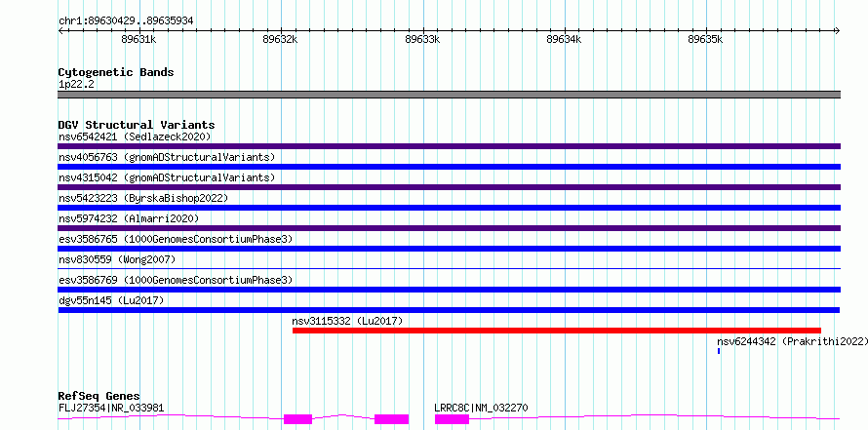Click the blue bar for nsv4056763
868x430 pixels.
[x=449, y=167]
